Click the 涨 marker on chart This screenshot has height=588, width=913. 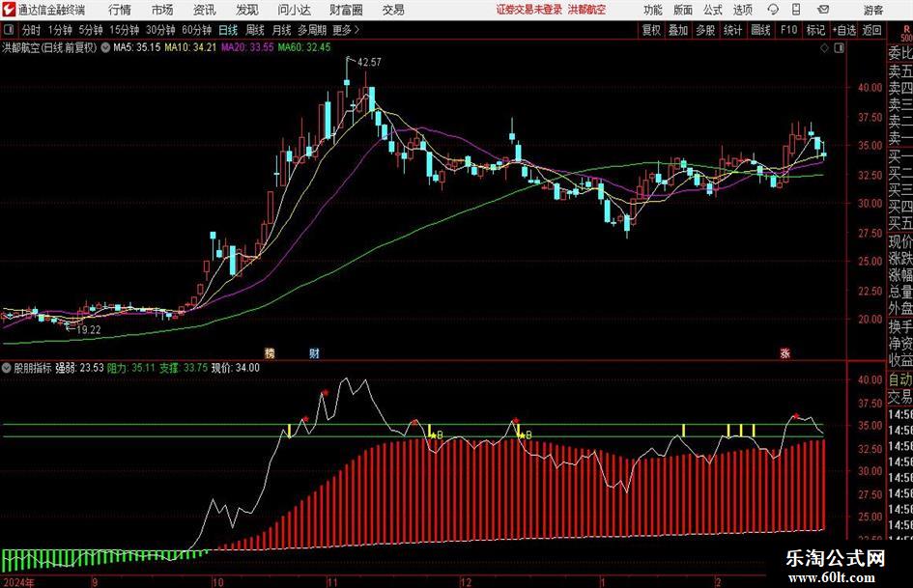pos(785,352)
